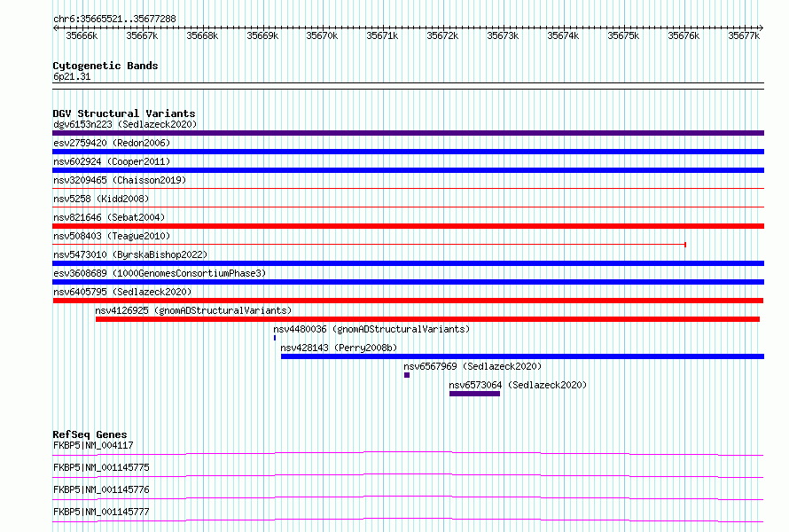Click the 35669k ruler tick label
789x532 pixels.
click(262, 35)
